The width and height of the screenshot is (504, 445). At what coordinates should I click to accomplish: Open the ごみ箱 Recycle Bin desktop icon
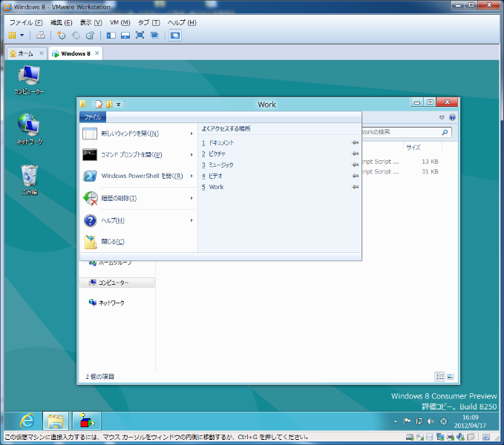(29, 178)
